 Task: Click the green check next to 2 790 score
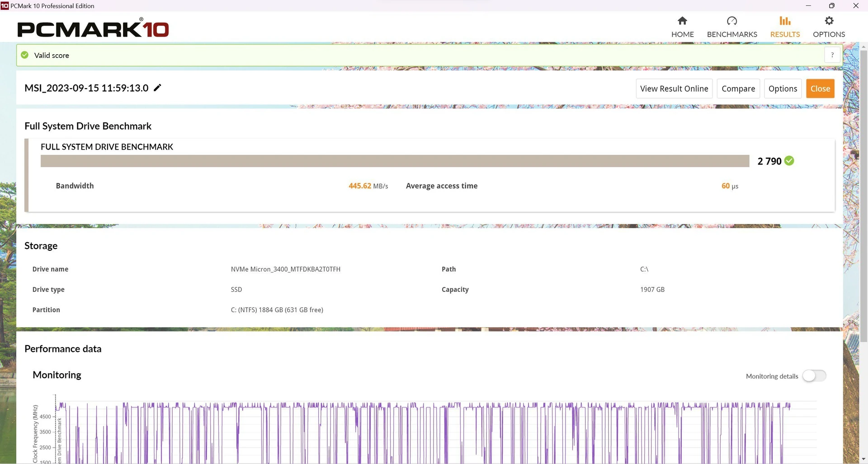pos(789,161)
